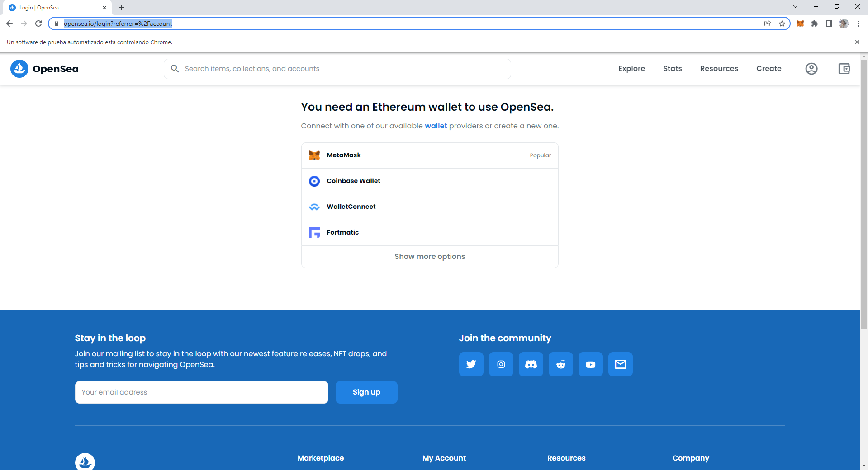Open the Stats menu
The image size is (868, 470).
pos(673,69)
